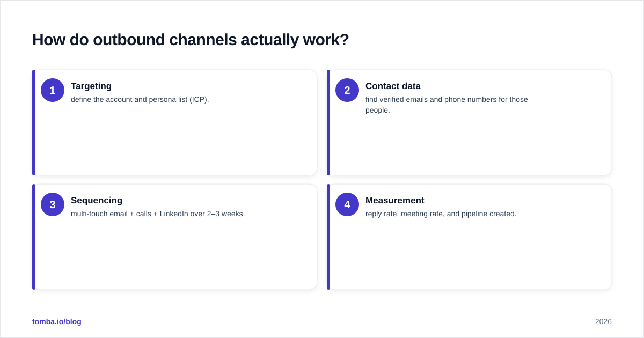Select the 'Contact data' card heading
644x338 pixels.
(x=393, y=86)
